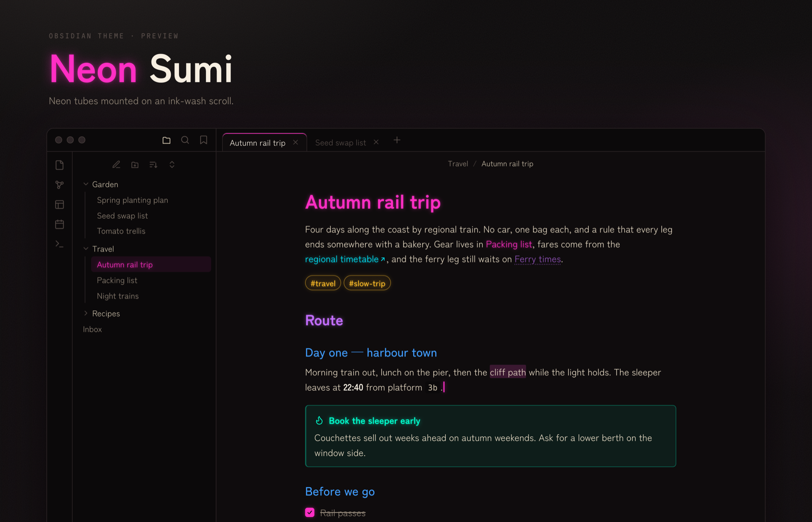The width and height of the screenshot is (812, 522).
Task: Click the new note pencil icon
Action: point(116,165)
